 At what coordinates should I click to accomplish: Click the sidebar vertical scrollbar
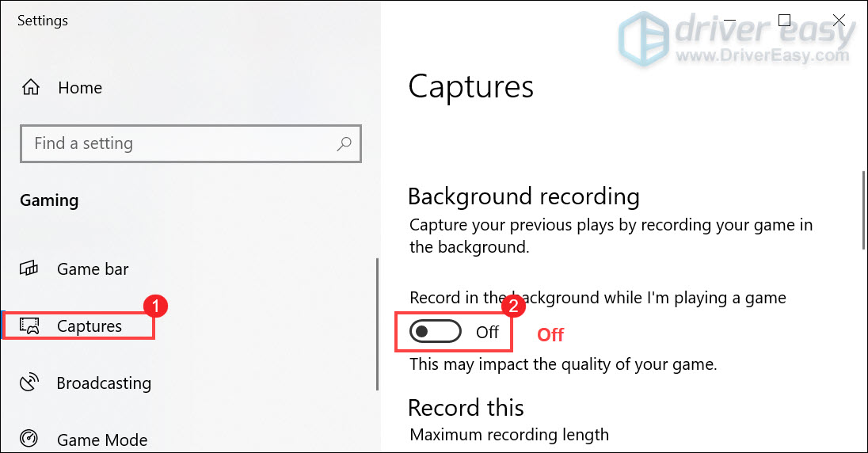(x=378, y=324)
